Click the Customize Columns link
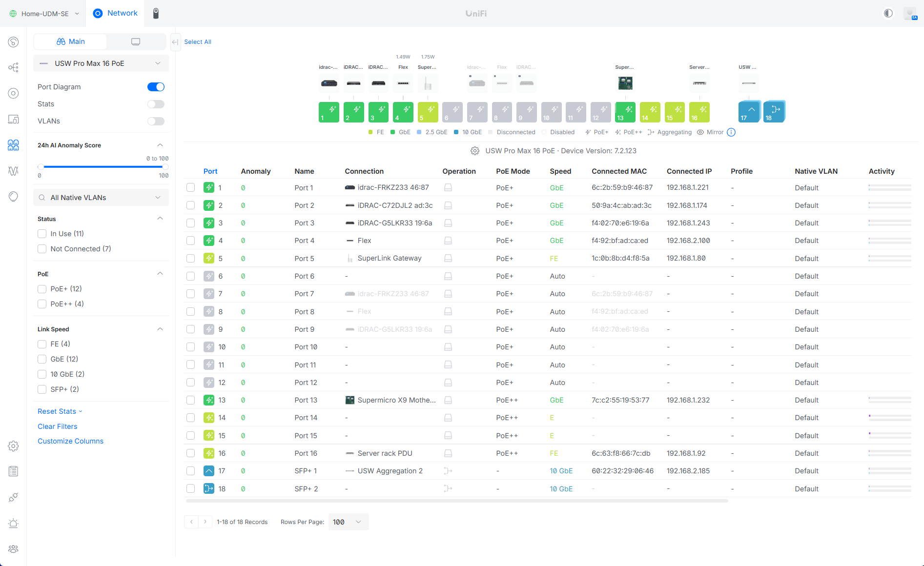The image size is (924, 566). point(70,441)
